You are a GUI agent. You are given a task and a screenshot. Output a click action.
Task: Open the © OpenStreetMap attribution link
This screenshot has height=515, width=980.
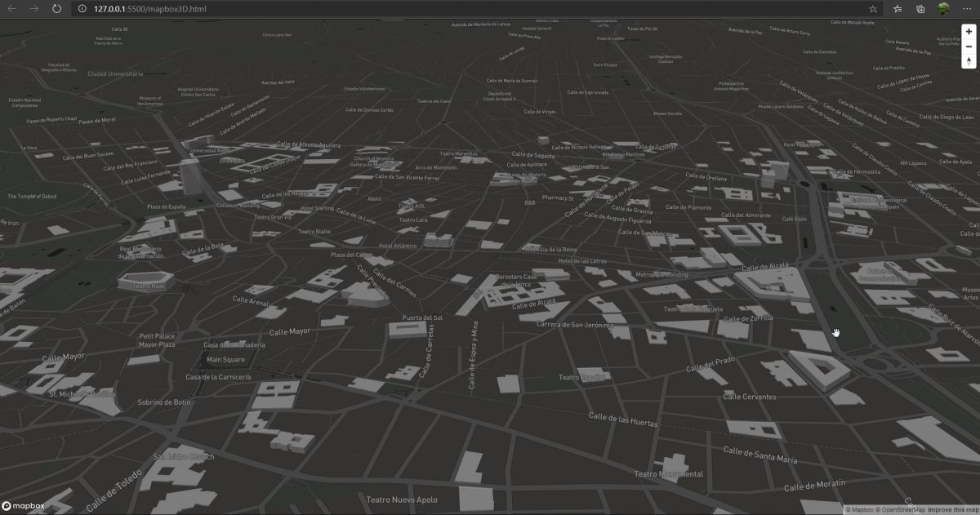pos(902,510)
